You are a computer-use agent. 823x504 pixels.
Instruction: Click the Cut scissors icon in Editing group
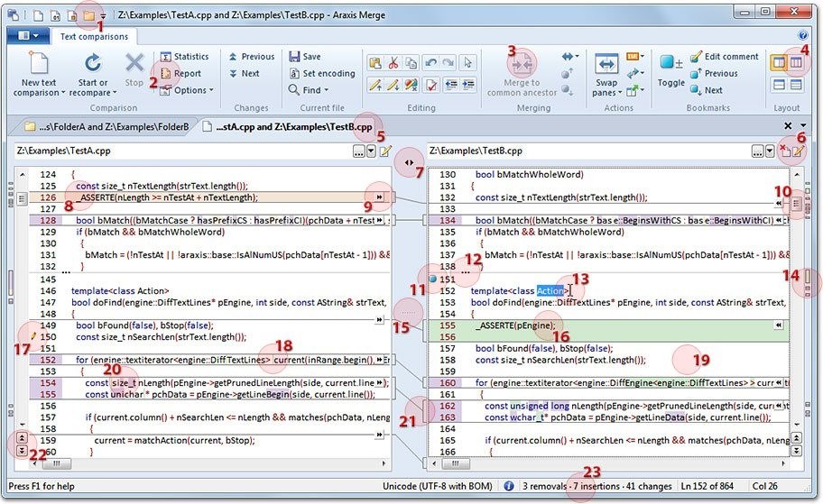click(x=393, y=63)
